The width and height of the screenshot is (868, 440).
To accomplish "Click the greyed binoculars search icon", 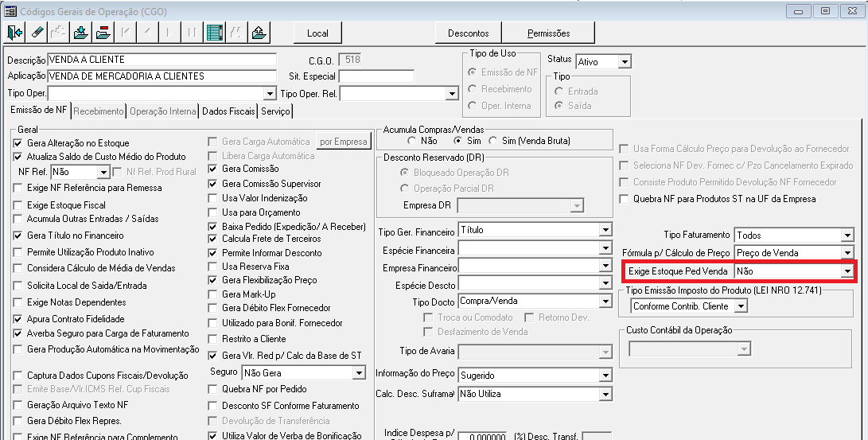I will pos(236,33).
